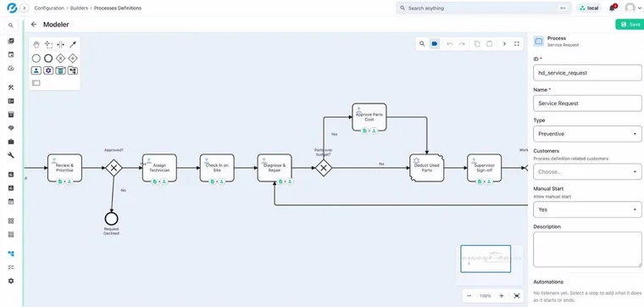Create a user task from palette
The width and height of the screenshot is (644, 307).
(x=36, y=70)
